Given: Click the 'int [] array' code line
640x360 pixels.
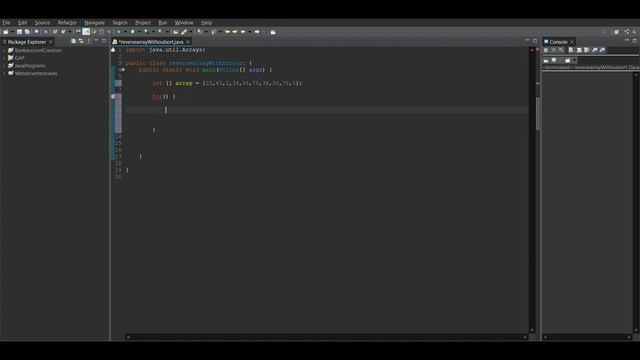Looking at the screenshot, I should pos(227,83).
